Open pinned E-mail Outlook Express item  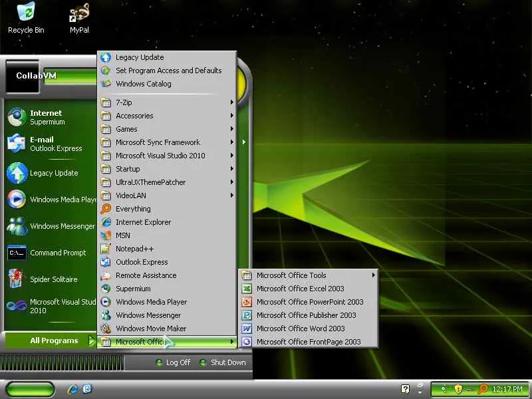click(x=51, y=144)
